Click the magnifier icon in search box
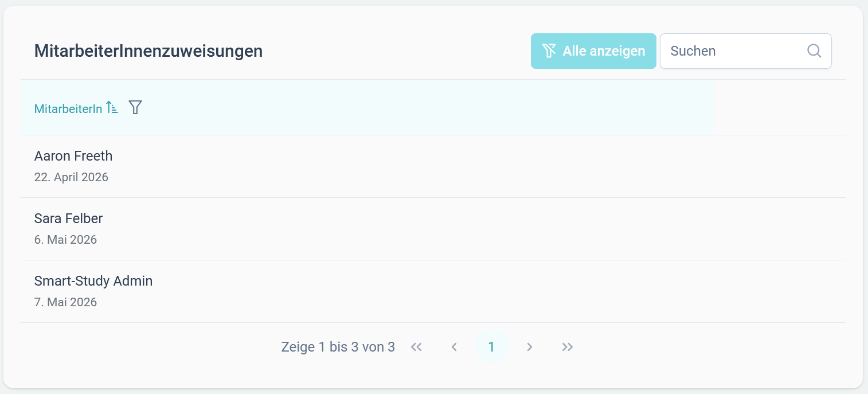 [x=814, y=51]
